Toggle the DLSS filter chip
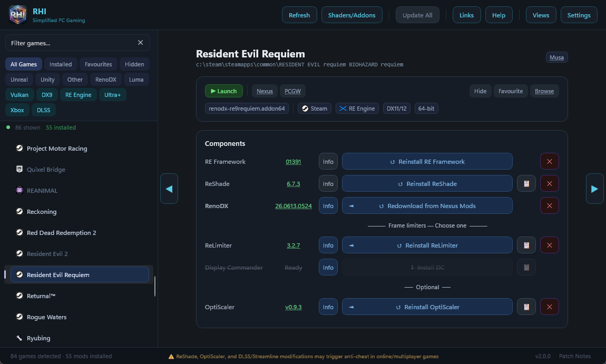 [x=43, y=110]
